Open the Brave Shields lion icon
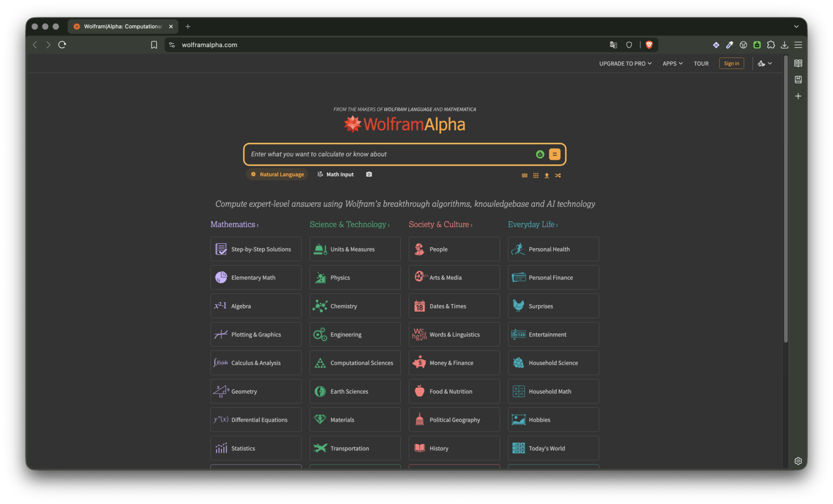Viewport: 833px width, 504px height. 649,45
